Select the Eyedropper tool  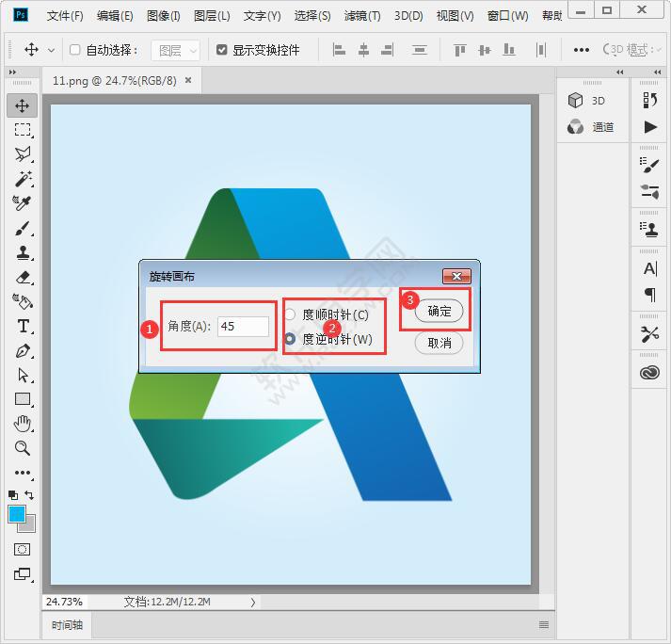tap(23, 203)
